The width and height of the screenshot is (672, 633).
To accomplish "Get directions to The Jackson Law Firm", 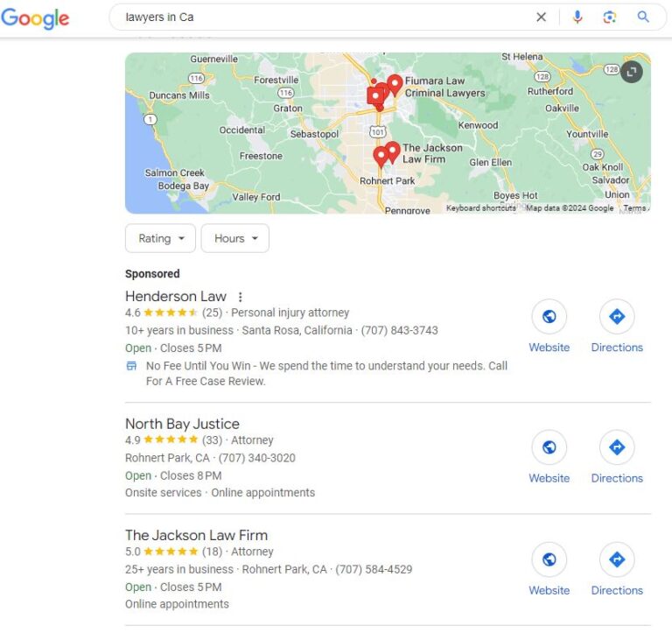I will (x=617, y=559).
